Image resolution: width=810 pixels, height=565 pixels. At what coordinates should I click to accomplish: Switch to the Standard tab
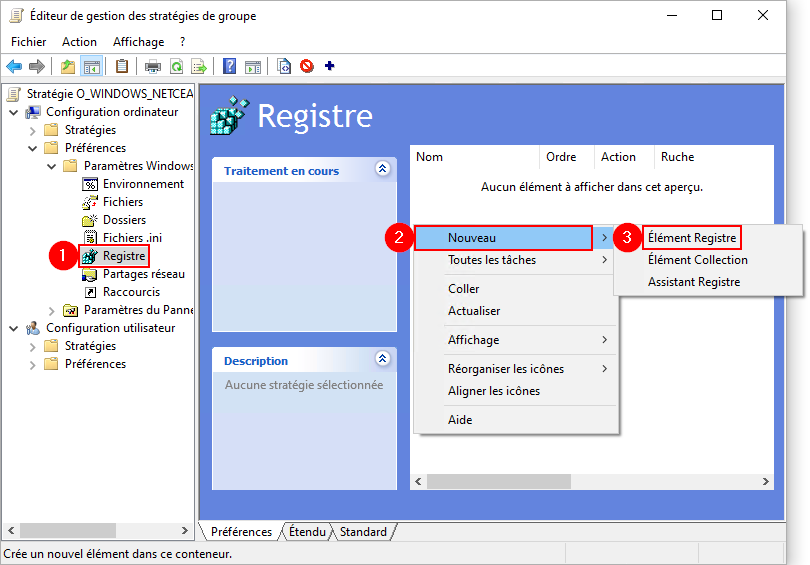[363, 532]
